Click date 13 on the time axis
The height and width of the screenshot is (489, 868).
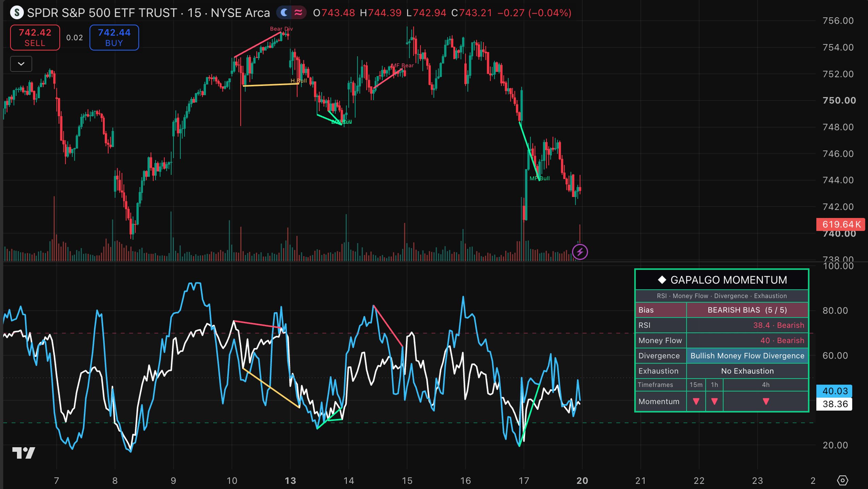click(x=290, y=481)
